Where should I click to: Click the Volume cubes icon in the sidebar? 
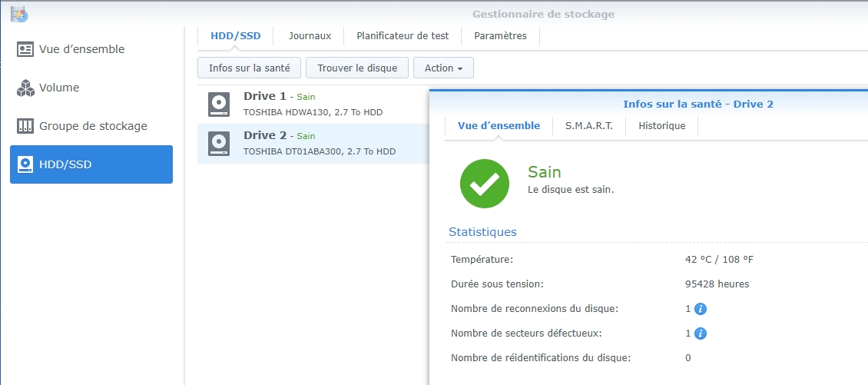click(x=25, y=88)
